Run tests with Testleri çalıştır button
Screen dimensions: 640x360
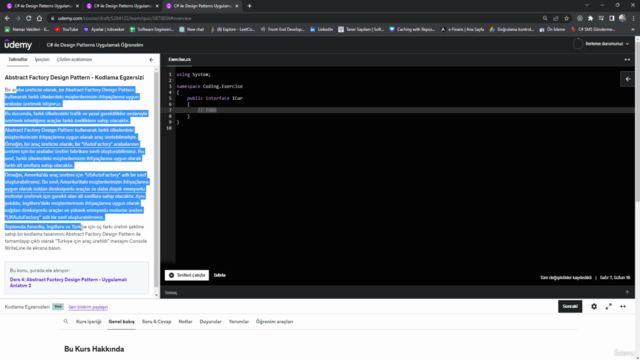(187, 275)
